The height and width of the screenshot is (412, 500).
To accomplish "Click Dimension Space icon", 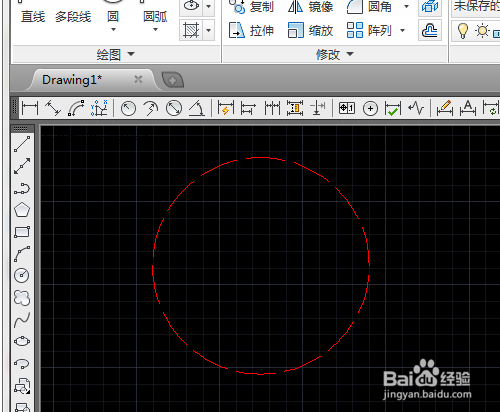I will coord(295,108).
